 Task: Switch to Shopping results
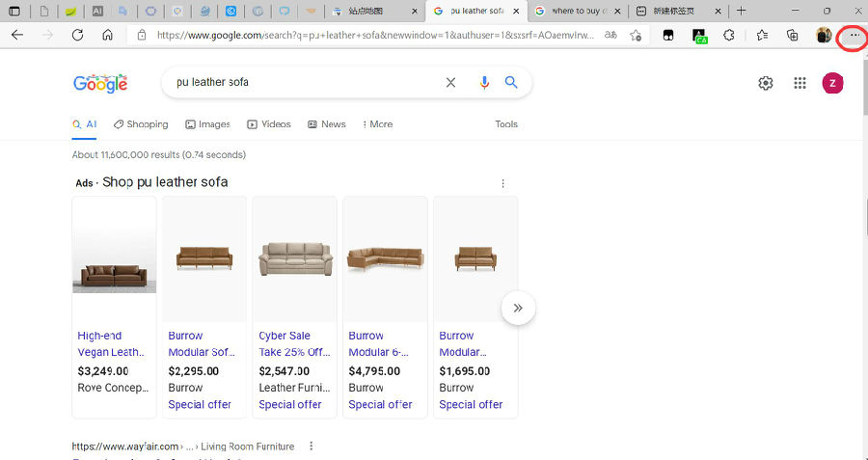pyautogui.click(x=141, y=124)
